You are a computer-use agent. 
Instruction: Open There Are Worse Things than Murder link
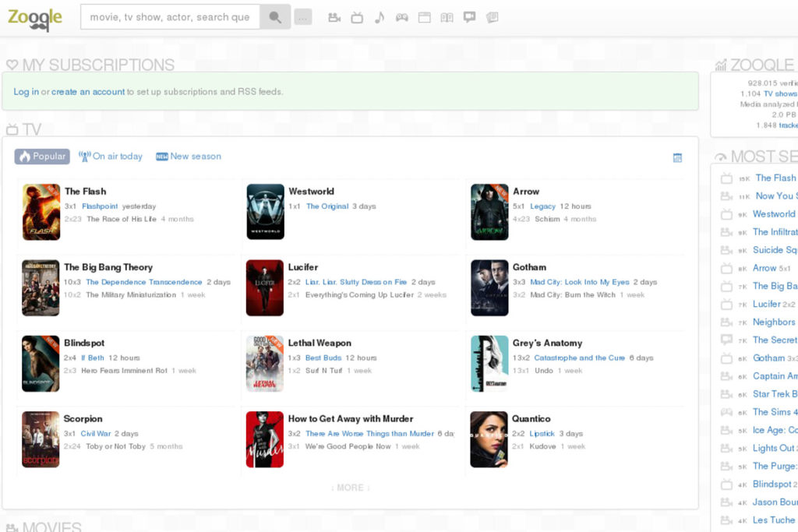370,434
